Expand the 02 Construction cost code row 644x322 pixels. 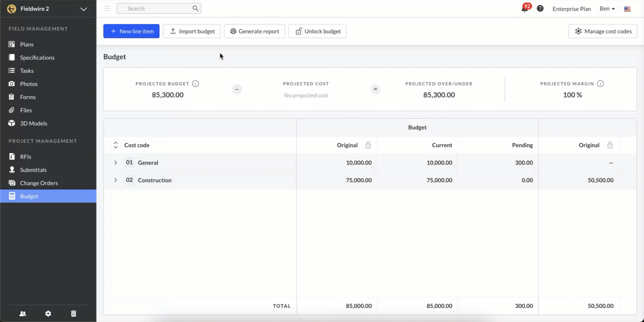pos(116,180)
